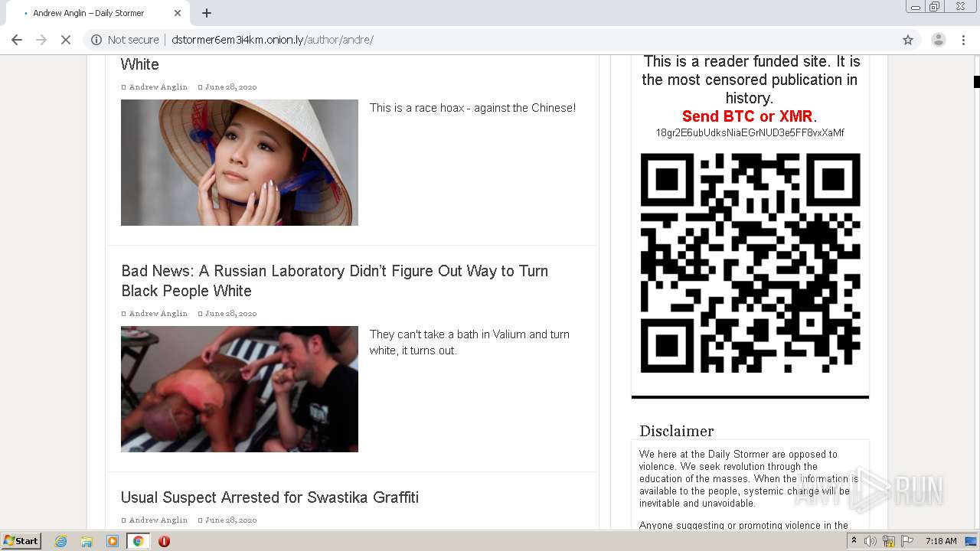980x551 pixels.
Task: Show hidden system tray icons
Action: (x=854, y=541)
